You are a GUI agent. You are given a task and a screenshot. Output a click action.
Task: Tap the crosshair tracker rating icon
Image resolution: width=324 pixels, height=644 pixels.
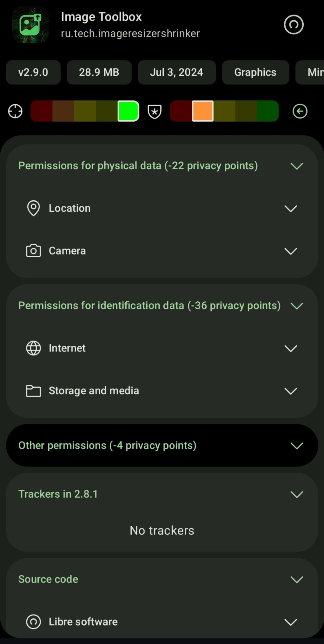click(x=15, y=111)
